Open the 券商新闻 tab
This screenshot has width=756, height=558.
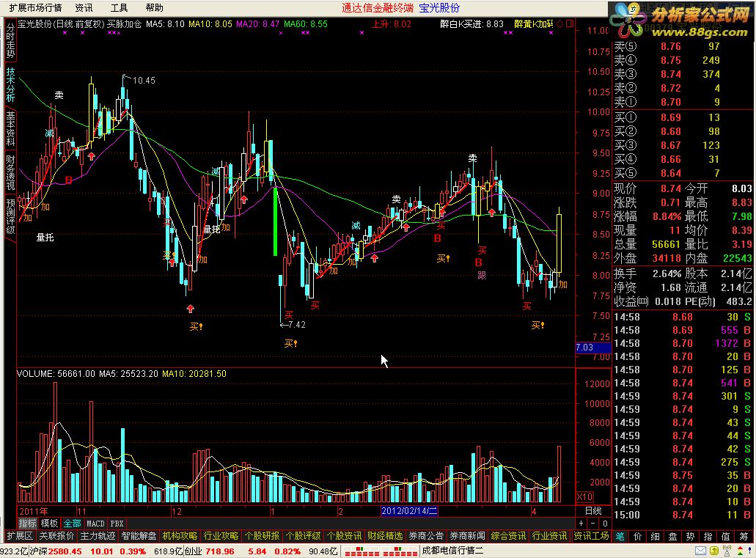coord(467,536)
